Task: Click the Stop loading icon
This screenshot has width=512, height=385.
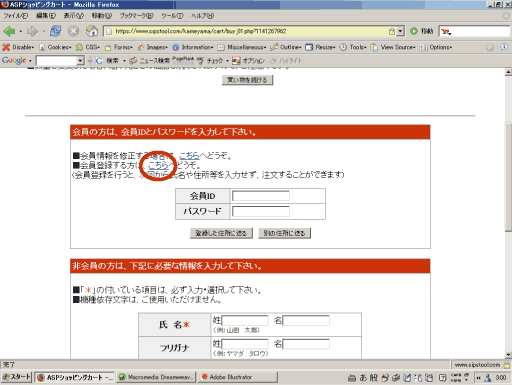Action: point(73,31)
